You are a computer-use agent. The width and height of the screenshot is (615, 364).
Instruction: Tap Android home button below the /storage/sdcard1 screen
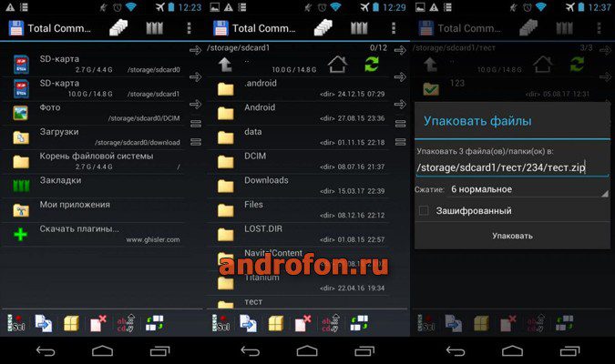(x=307, y=350)
